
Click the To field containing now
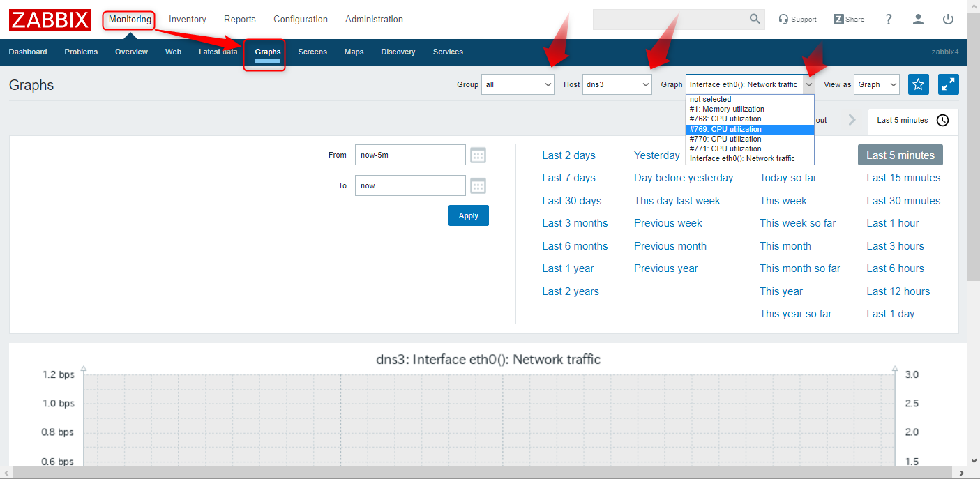pyautogui.click(x=410, y=185)
